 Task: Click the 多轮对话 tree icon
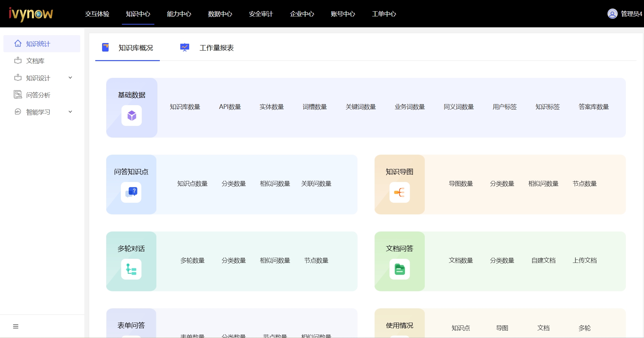131,269
